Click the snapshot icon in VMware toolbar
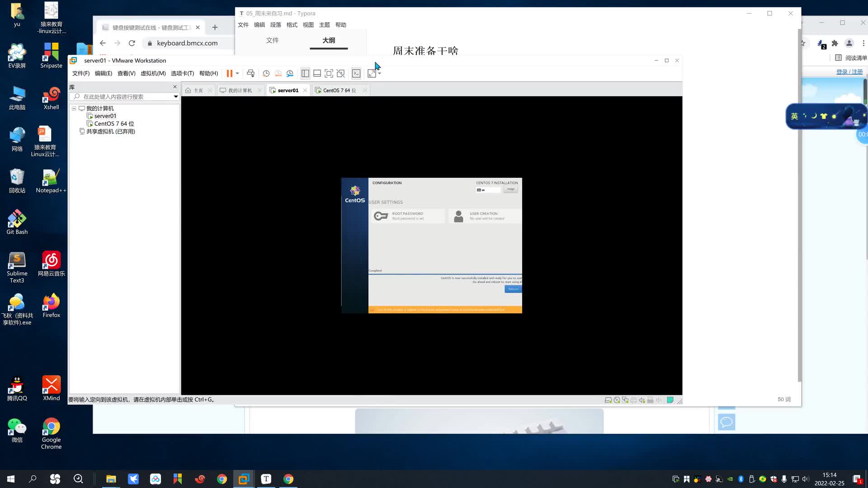This screenshot has width=868, height=488. [x=266, y=73]
